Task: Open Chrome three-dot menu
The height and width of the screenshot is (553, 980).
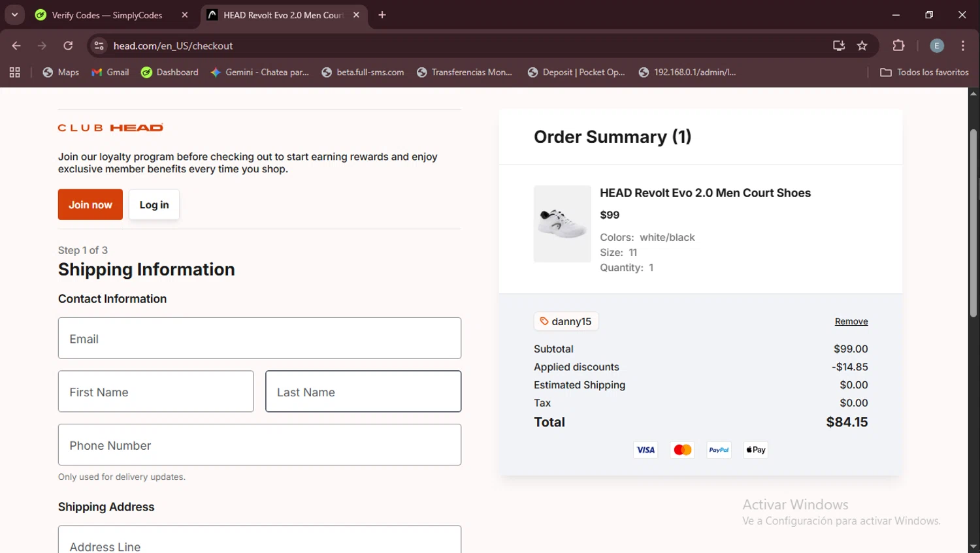Action: [x=963, y=46]
